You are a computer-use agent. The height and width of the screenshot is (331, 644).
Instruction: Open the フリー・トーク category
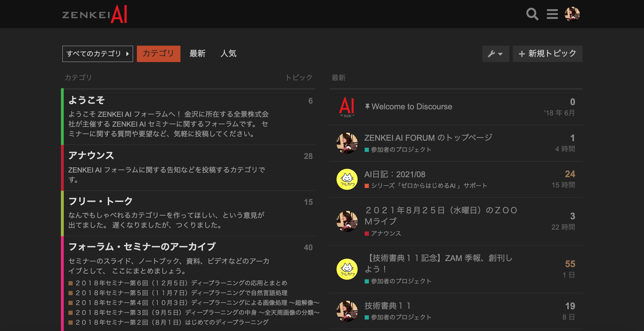[101, 201]
